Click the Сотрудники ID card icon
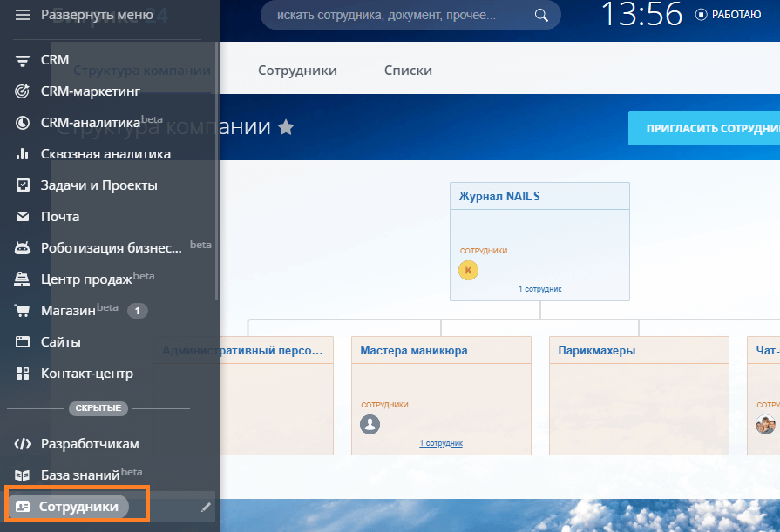The width and height of the screenshot is (780, 532). pos(23,507)
